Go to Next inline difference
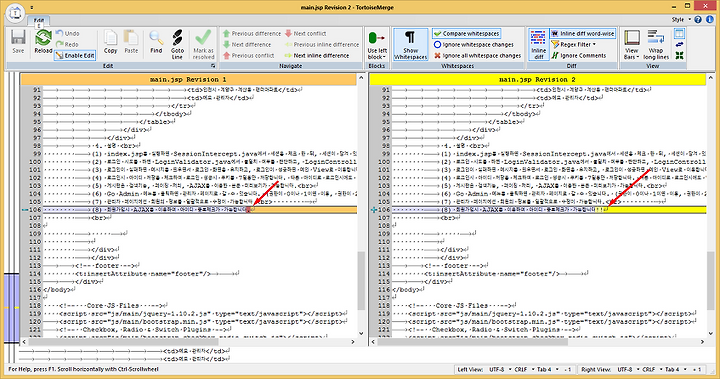This screenshot has height=379, width=720. (x=317, y=56)
